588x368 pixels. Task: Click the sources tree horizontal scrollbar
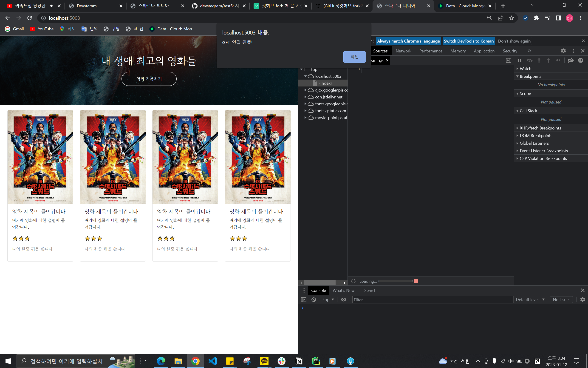(x=320, y=283)
